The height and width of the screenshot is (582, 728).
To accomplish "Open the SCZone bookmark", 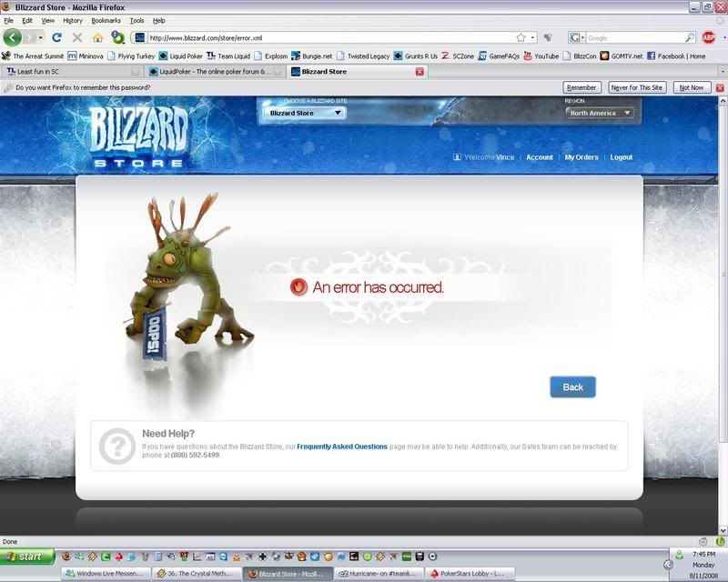I will coord(458,56).
